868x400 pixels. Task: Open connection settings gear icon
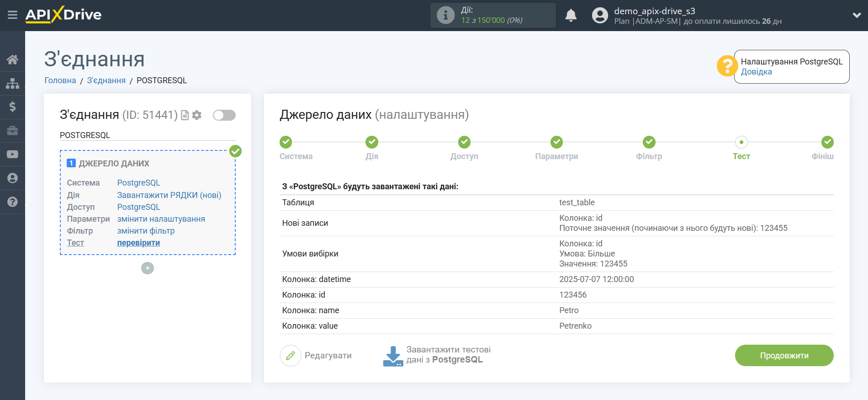tap(197, 115)
